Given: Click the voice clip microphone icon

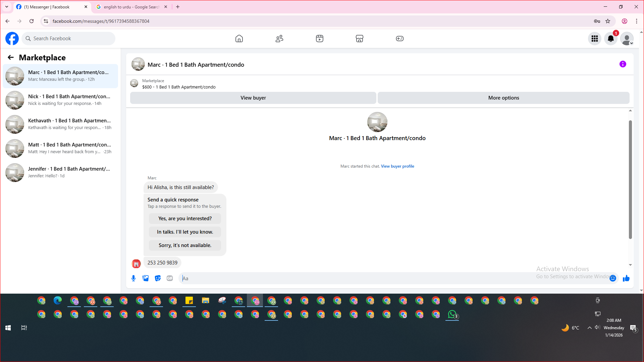Looking at the screenshot, I should (x=133, y=278).
